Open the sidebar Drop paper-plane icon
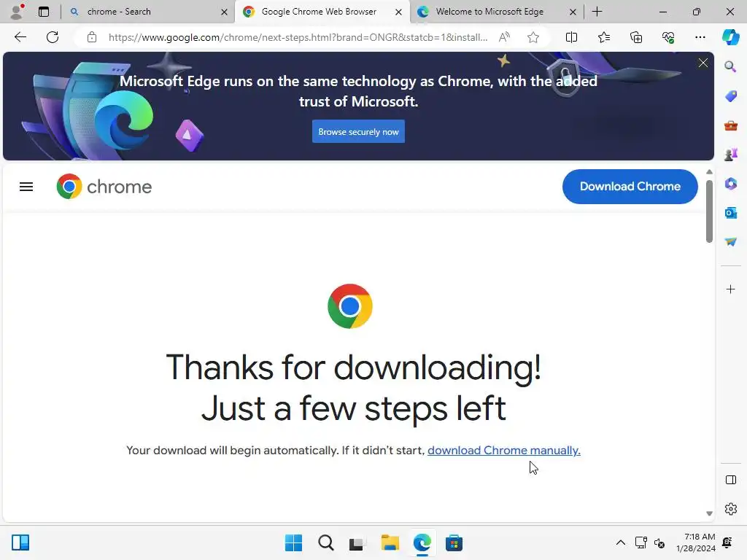The height and width of the screenshot is (560, 747). (730, 242)
